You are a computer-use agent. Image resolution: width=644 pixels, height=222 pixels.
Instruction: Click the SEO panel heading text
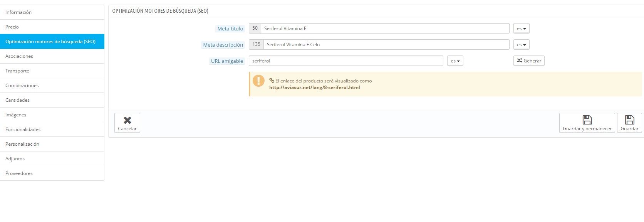click(160, 11)
